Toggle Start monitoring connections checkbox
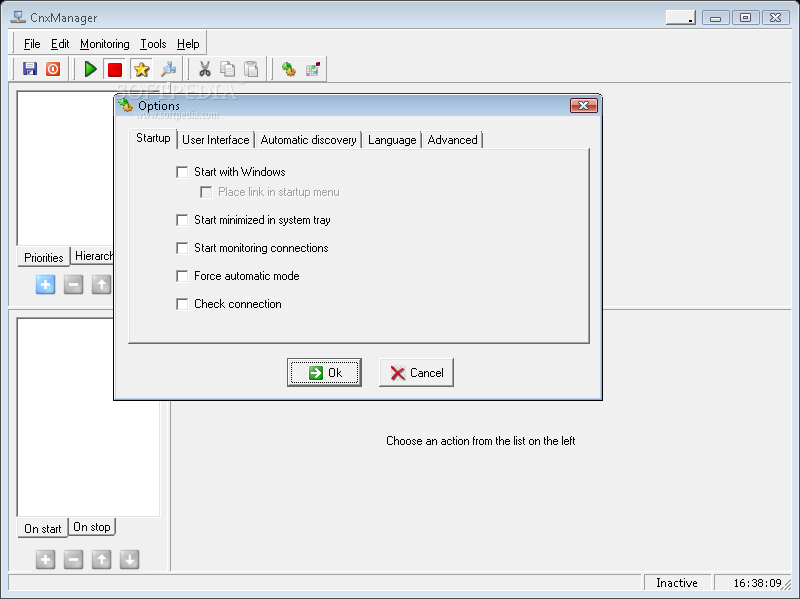The width and height of the screenshot is (800, 599). (182, 248)
